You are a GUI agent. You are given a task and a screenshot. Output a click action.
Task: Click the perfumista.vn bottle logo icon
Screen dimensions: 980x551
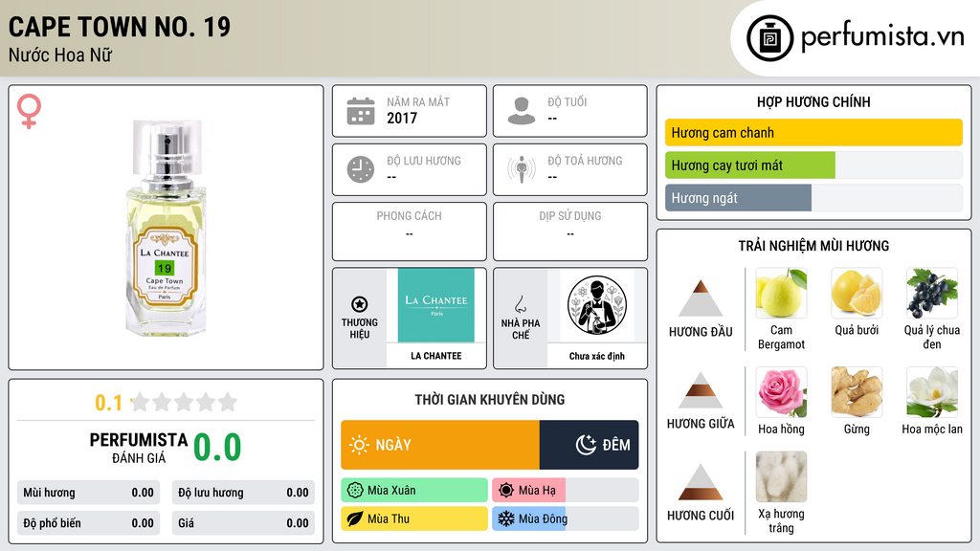pyautogui.click(x=769, y=38)
